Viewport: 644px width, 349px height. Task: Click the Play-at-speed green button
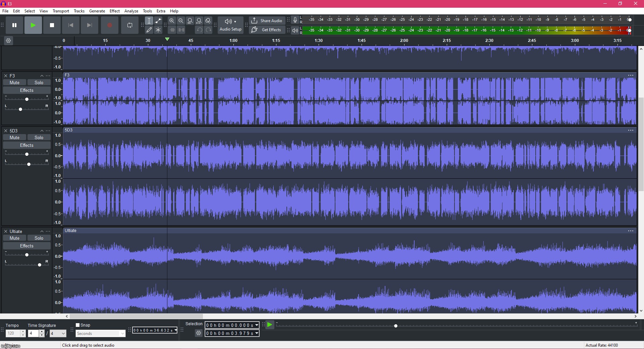[270, 325]
